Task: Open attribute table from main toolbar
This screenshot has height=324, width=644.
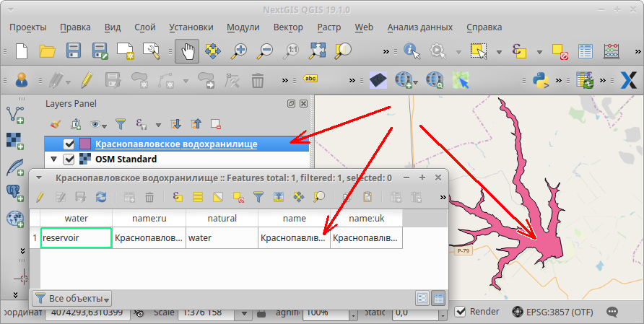Action: (586, 51)
